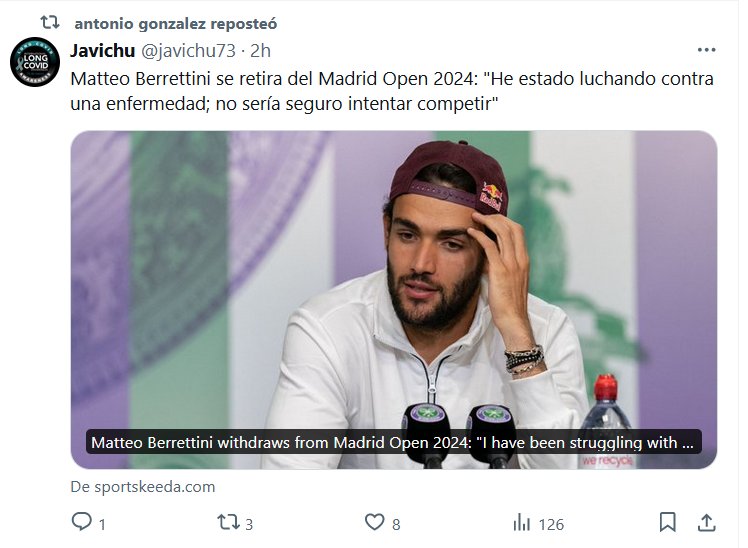
Task: Open view analytics bar chart icon
Action: point(521,522)
